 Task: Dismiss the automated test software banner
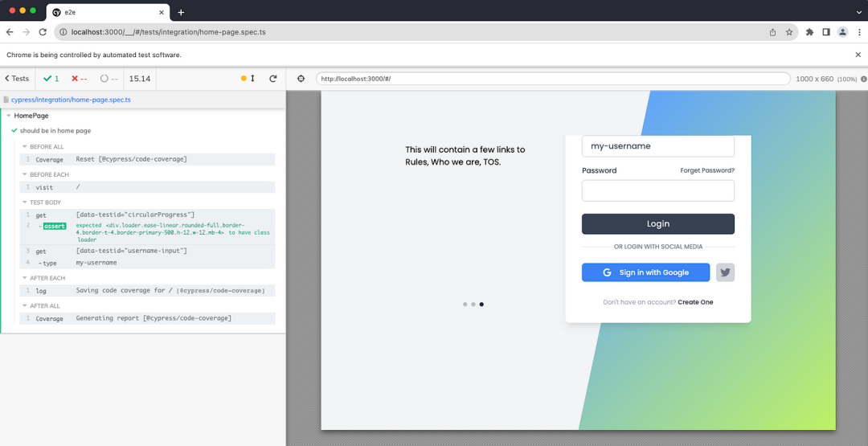click(x=858, y=55)
